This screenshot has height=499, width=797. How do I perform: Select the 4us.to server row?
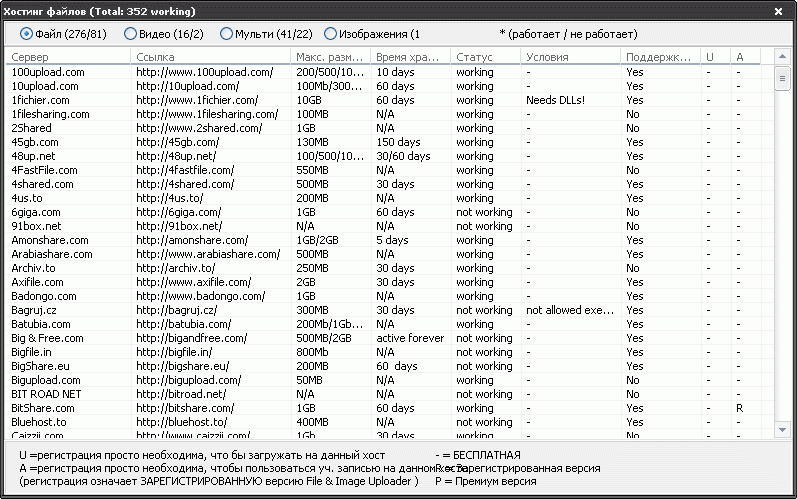click(384, 198)
